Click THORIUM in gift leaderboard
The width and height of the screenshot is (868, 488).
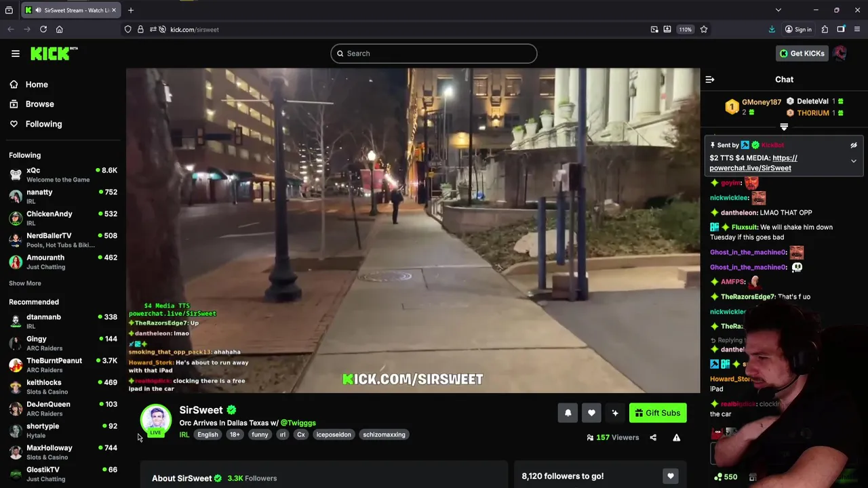pos(813,113)
